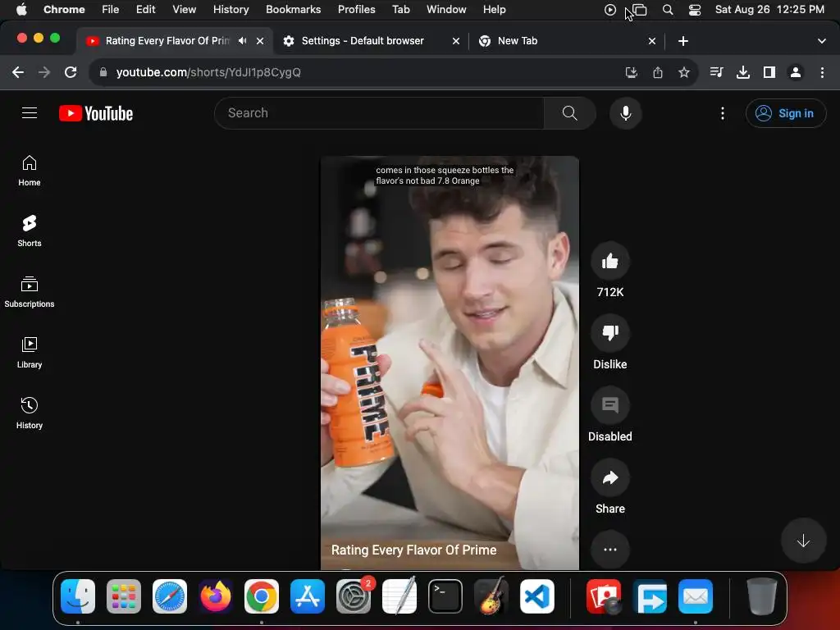Image resolution: width=840 pixels, height=630 pixels.
Task: Open Chrome profile button
Action: (x=795, y=72)
